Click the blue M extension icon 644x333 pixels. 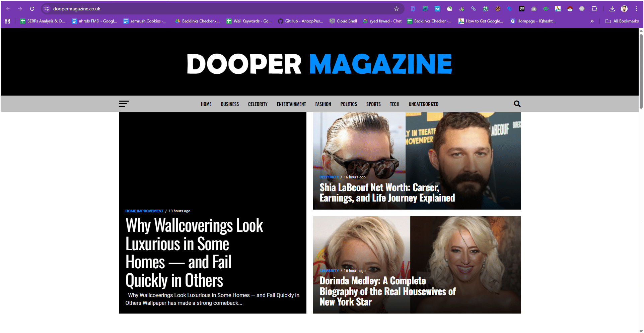(437, 9)
